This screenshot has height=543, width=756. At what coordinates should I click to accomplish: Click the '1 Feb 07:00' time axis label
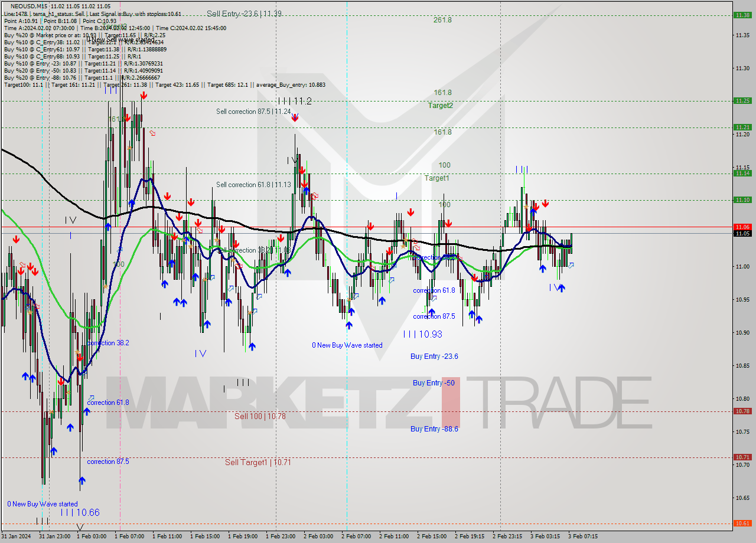(x=129, y=537)
